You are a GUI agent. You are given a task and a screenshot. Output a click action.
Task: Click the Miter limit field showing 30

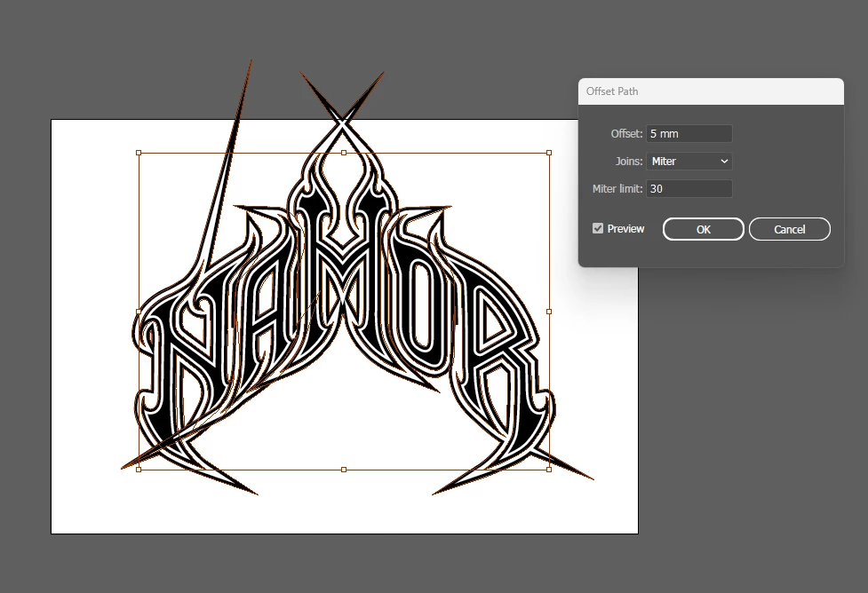pyautogui.click(x=689, y=188)
